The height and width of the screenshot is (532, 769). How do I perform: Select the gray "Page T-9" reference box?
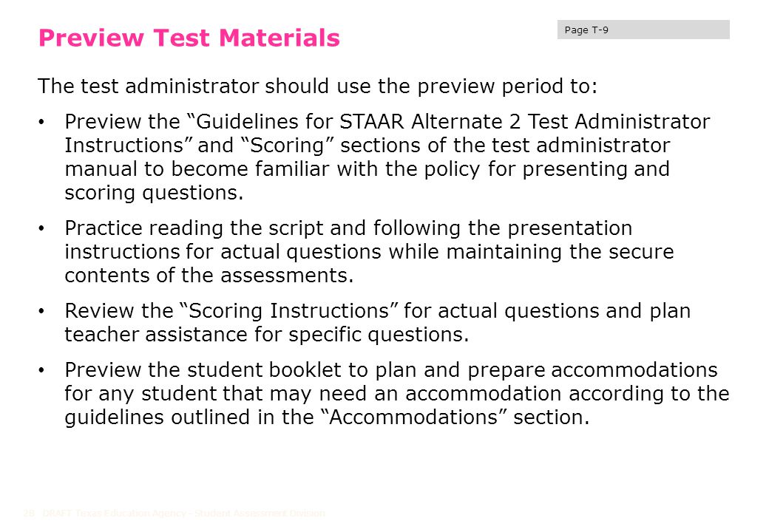click(643, 30)
